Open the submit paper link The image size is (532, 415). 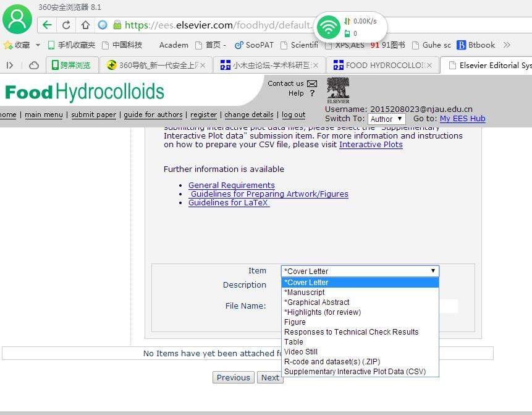(94, 115)
